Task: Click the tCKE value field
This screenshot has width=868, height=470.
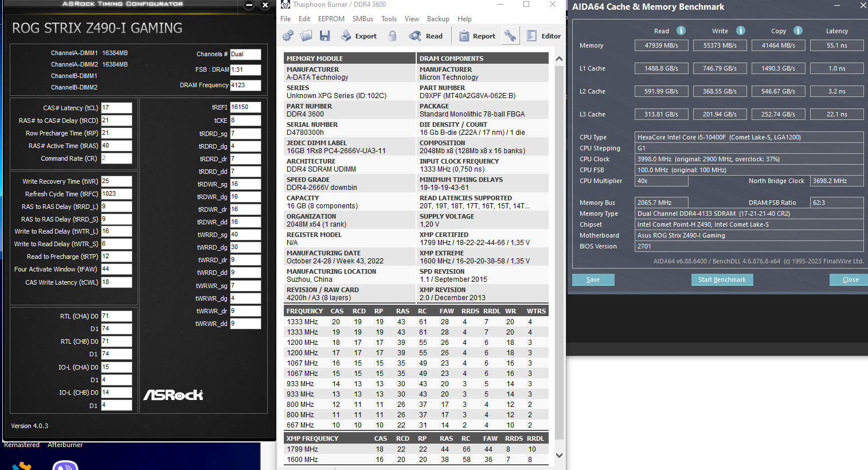Action: pos(245,121)
